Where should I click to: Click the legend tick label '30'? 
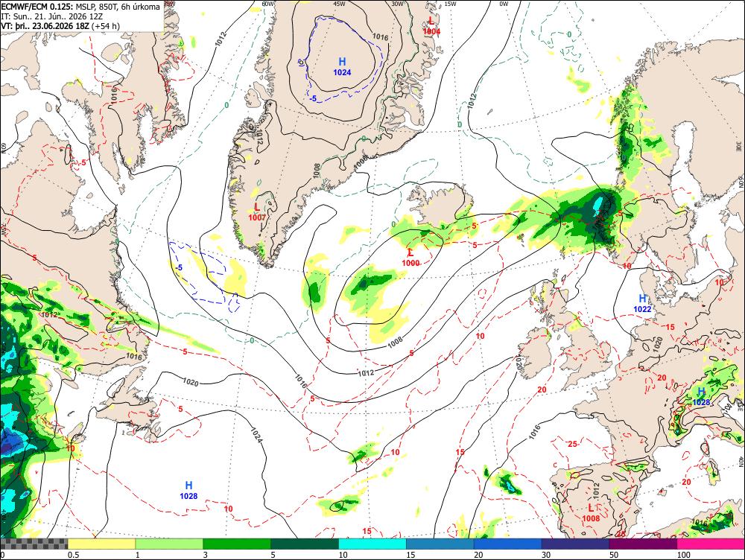pyautogui.click(x=546, y=555)
